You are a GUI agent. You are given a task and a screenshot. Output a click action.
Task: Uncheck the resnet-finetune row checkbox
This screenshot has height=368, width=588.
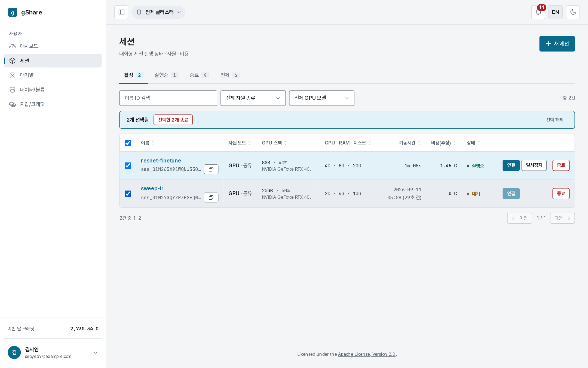pos(128,165)
